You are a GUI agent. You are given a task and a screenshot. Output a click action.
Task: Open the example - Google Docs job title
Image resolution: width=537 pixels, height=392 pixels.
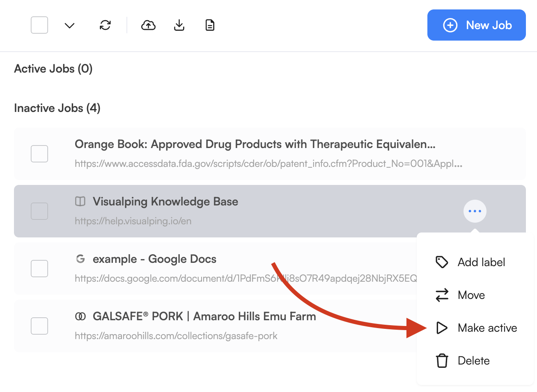(x=154, y=259)
